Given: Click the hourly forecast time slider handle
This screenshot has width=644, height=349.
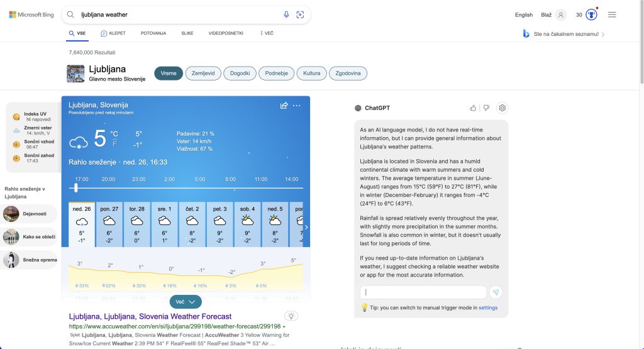Looking at the screenshot, I should [x=76, y=188].
